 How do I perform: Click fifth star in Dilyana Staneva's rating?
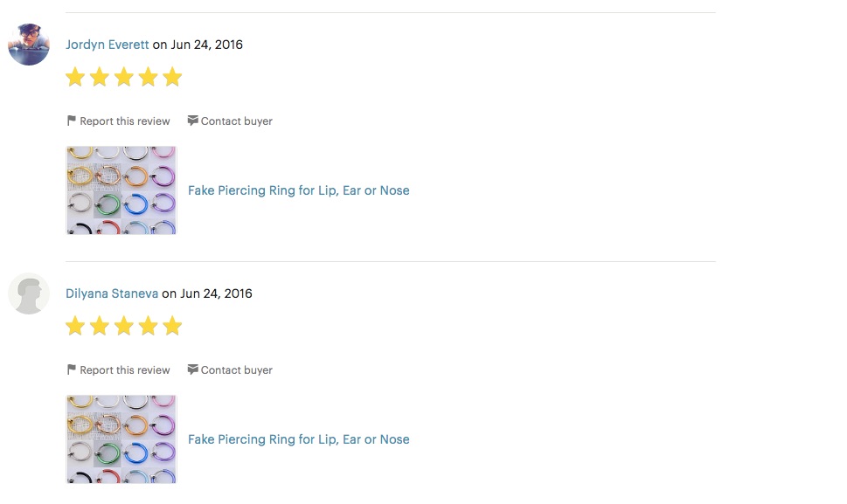click(x=172, y=327)
